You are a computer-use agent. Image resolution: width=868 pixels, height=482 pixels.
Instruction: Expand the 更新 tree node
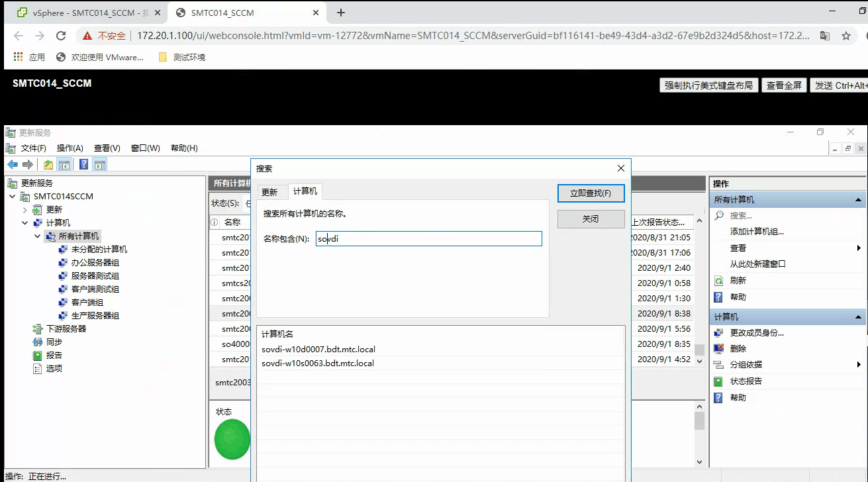pos(25,209)
